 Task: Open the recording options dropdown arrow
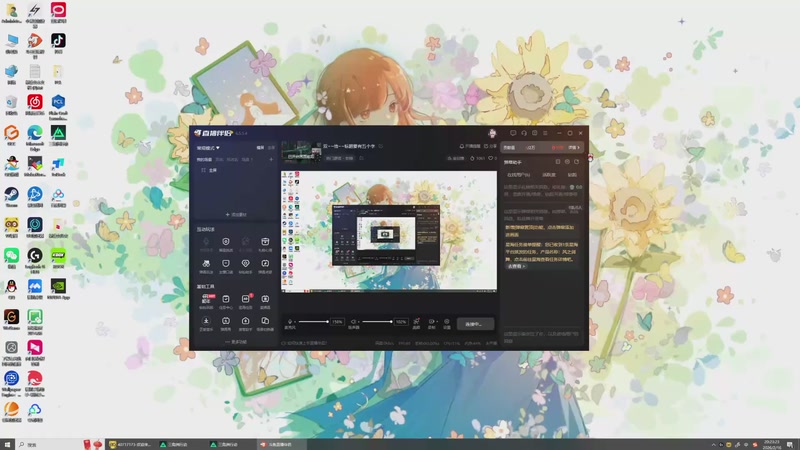click(x=437, y=322)
